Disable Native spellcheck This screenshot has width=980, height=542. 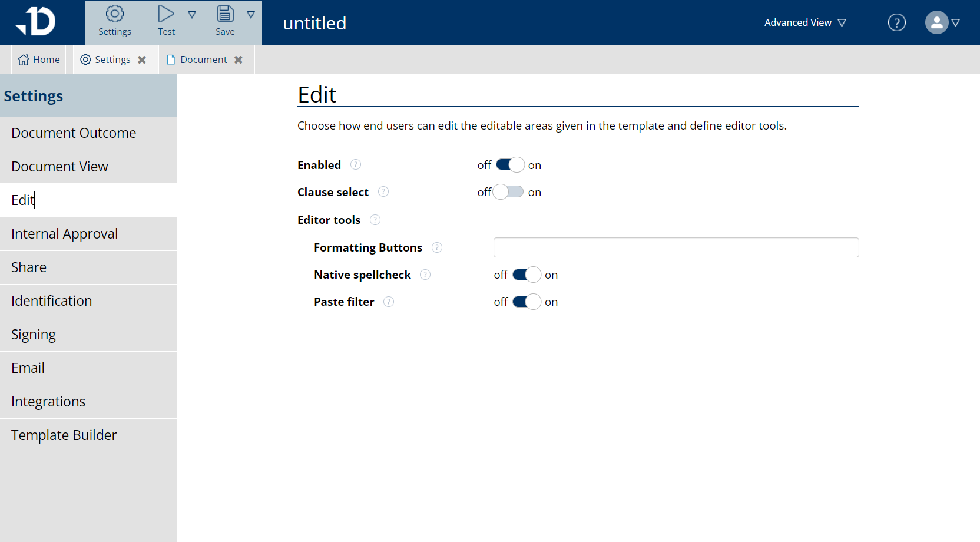(x=527, y=274)
